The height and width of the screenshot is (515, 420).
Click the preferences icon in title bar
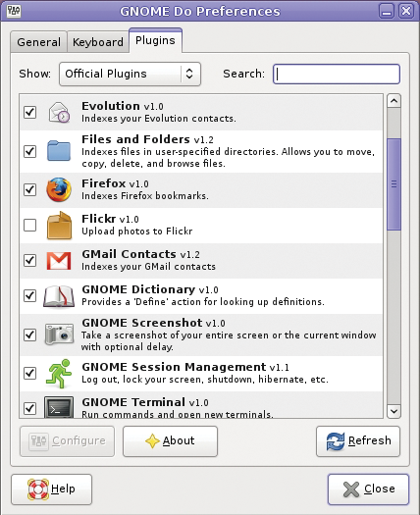[x=14, y=11]
